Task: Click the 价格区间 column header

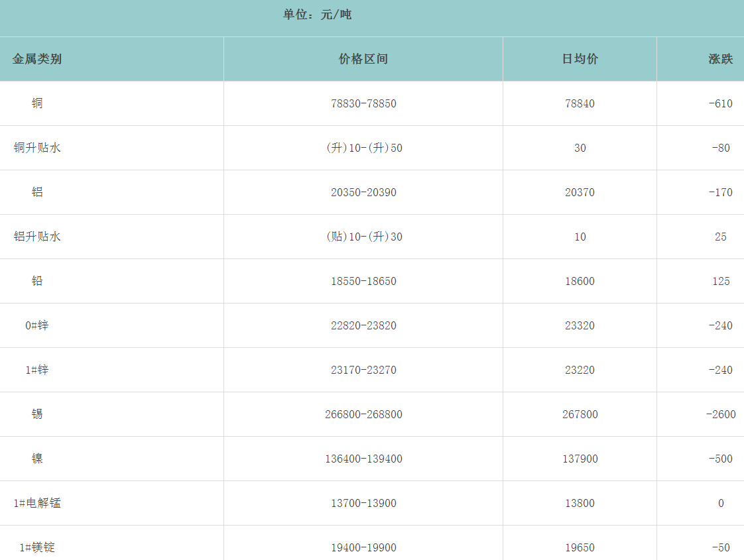Action: [363, 59]
